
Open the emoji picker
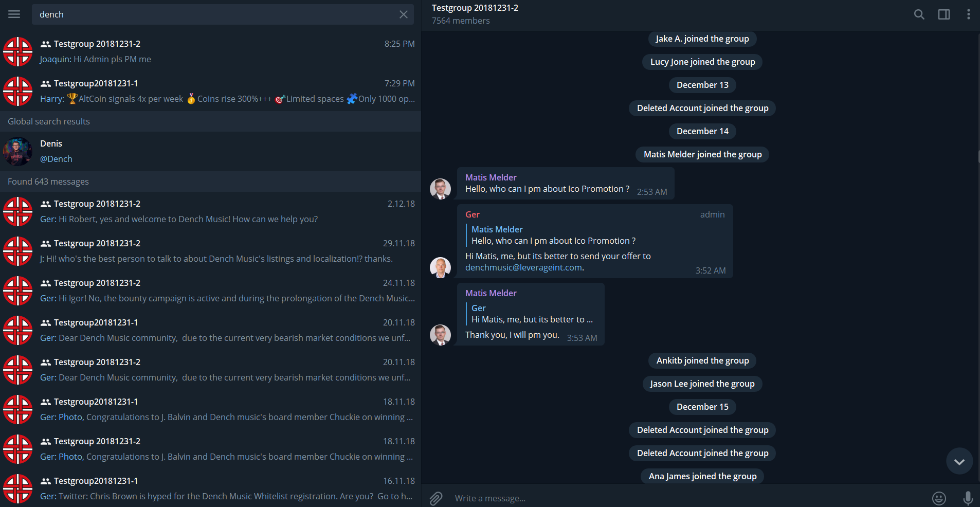tap(939, 498)
